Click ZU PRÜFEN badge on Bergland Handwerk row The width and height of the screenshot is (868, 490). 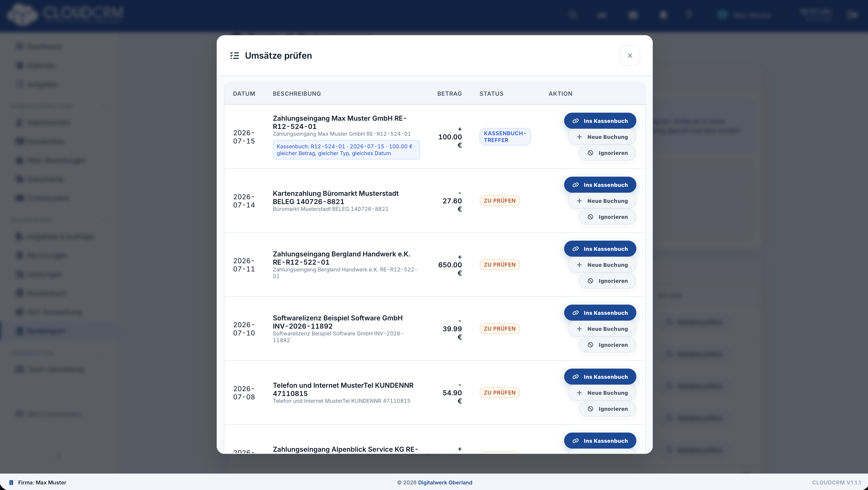(500, 265)
